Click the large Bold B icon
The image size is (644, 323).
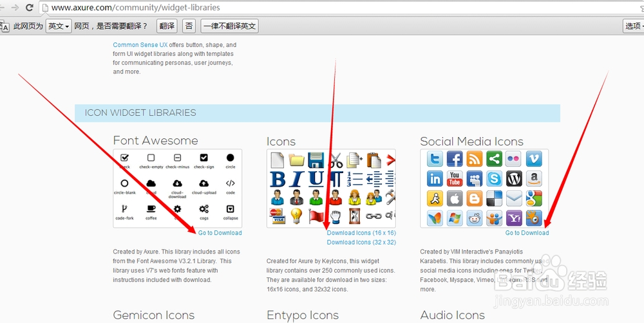tap(278, 180)
